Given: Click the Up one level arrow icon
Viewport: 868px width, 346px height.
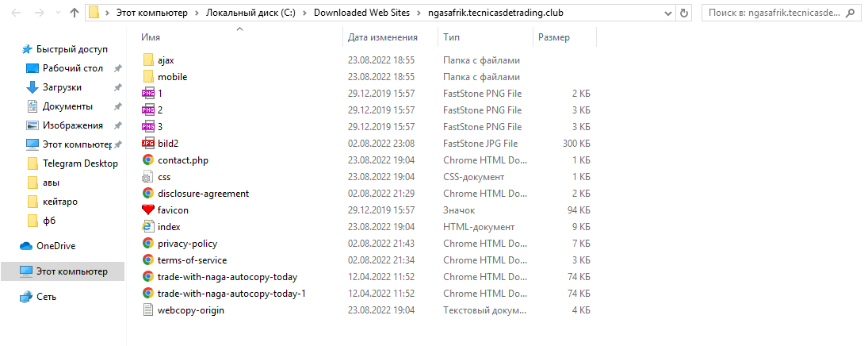Looking at the screenshot, I should tap(75, 13).
